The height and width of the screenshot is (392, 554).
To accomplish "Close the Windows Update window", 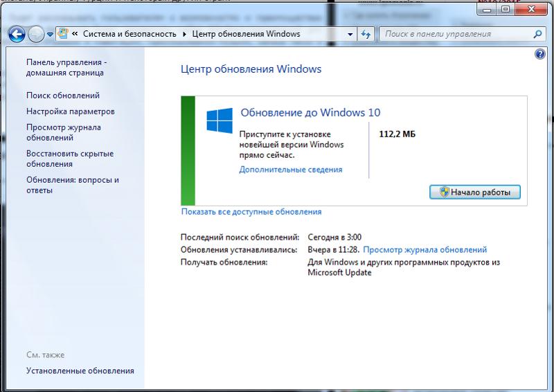I will pos(531,9).
